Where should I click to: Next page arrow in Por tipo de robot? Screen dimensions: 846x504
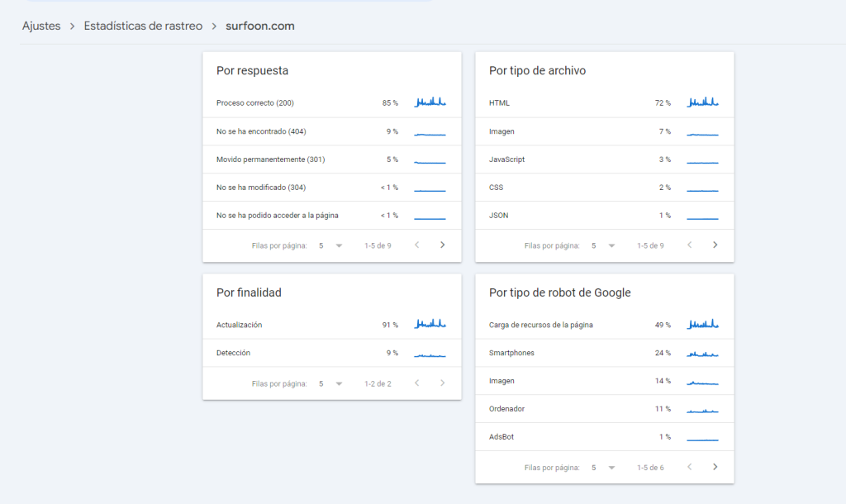tap(715, 467)
